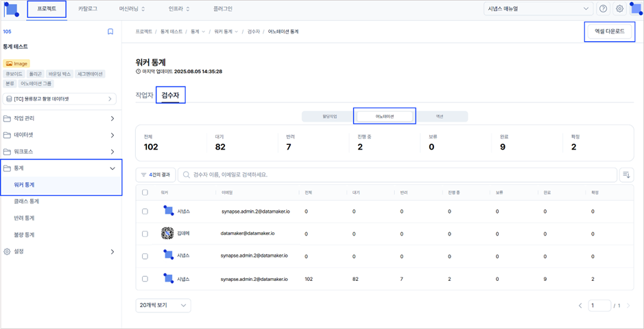Expand the 설정 menu chevron

[x=112, y=251]
